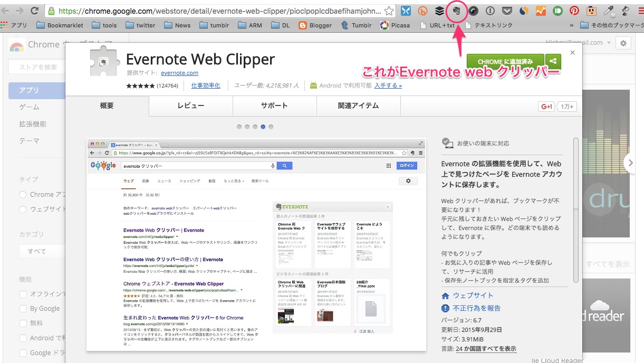Click the Evernote Web Clipper elephant toolbar icon
644x363 pixels.
click(x=457, y=10)
